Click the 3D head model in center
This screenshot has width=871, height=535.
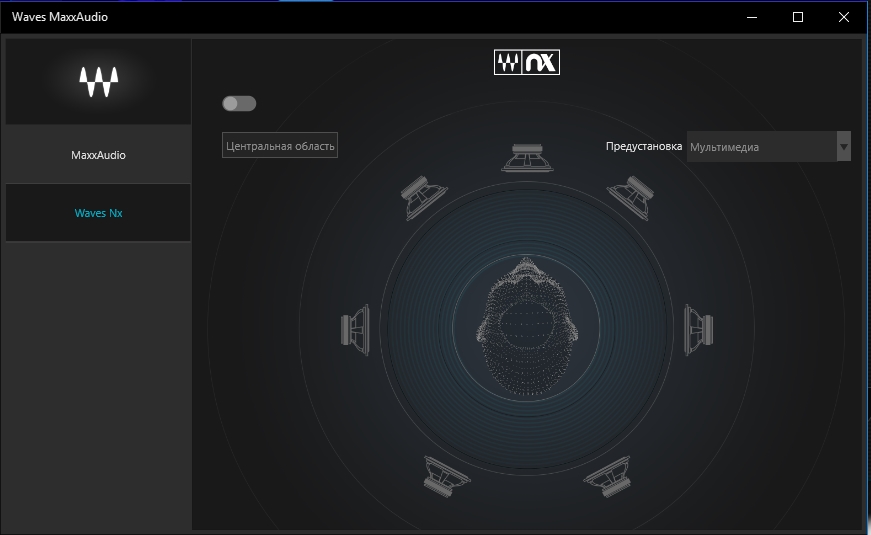pyautogui.click(x=527, y=327)
